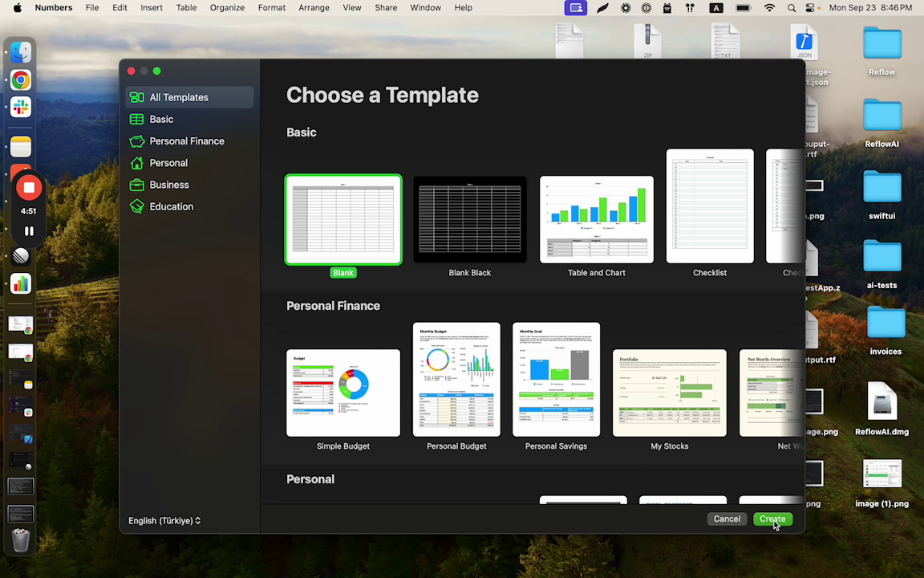Open the Arrange menu

pos(314,8)
